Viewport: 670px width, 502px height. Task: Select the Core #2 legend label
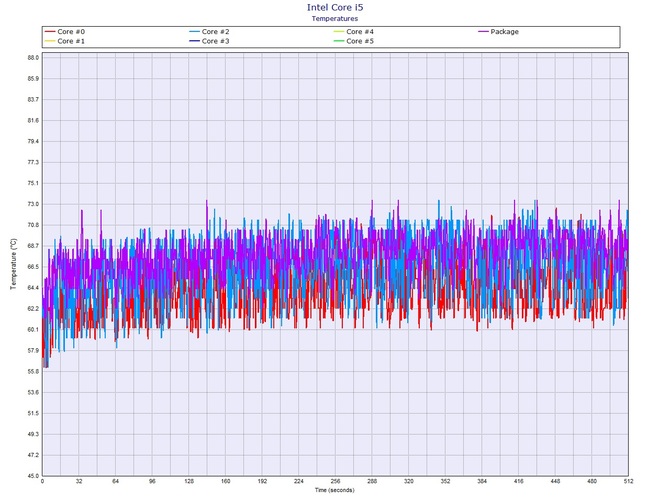(x=215, y=32)
